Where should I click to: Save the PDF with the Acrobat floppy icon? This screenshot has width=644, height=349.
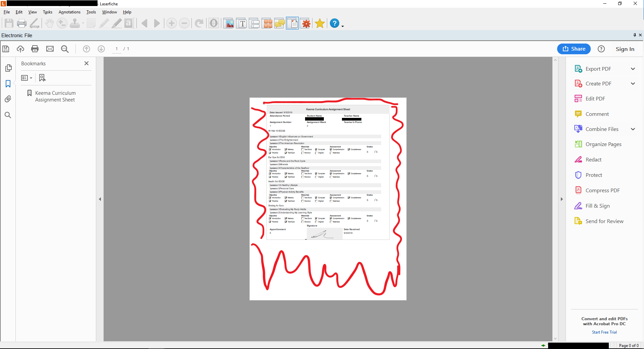6,49
